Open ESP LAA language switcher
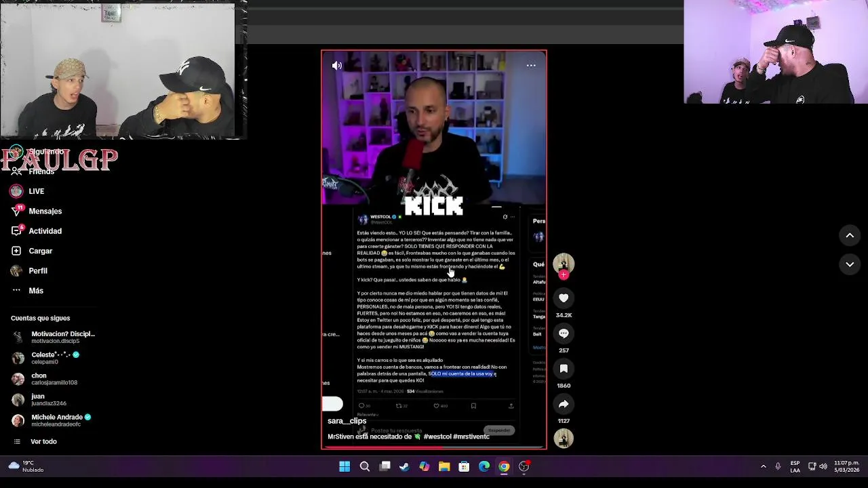Viewport: 868px width, 488px height. point(795,466)
